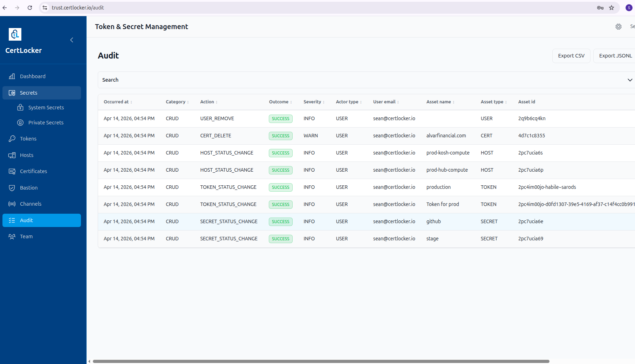Sort by Severity column

(x=314, y=102)
